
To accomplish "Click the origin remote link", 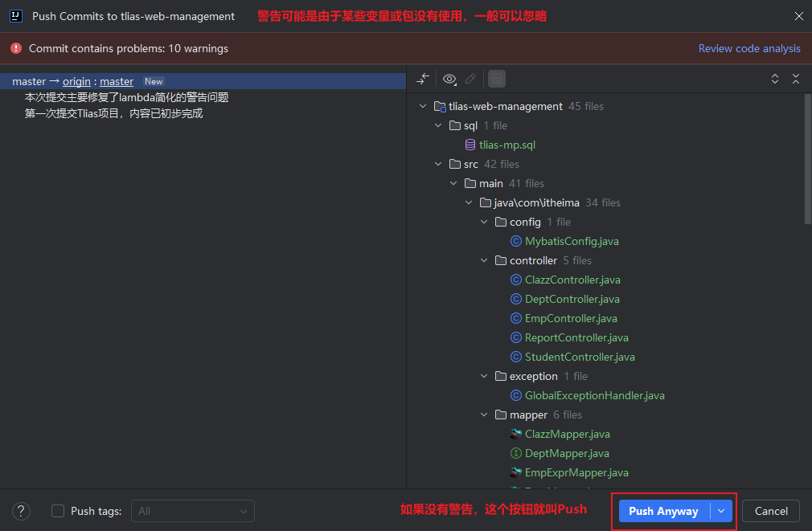I will [x=76, y=81].
